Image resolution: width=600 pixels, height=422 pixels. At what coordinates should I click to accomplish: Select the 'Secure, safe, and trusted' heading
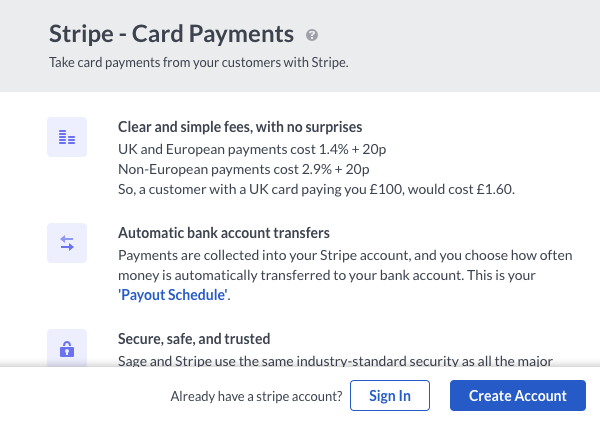[194, 339]
